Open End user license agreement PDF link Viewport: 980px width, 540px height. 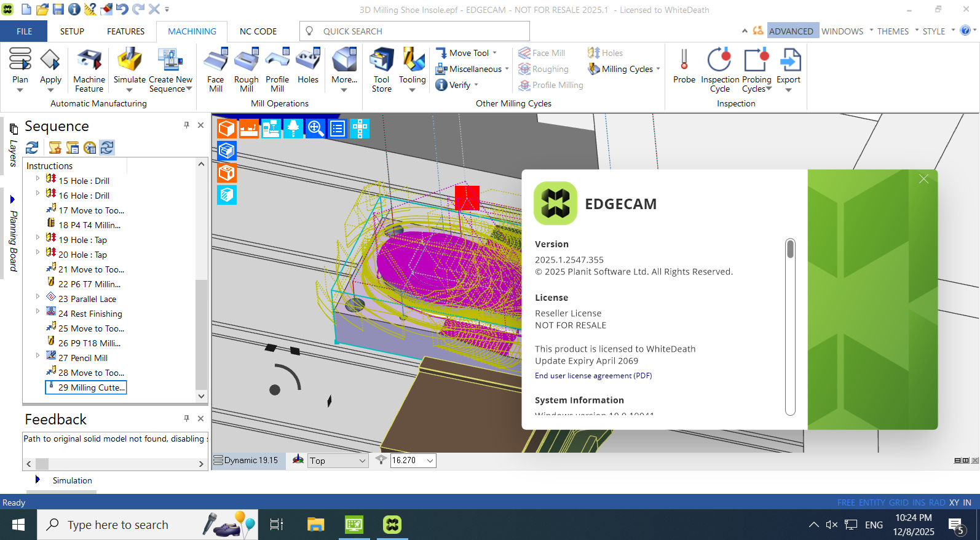tap(593, 376)
